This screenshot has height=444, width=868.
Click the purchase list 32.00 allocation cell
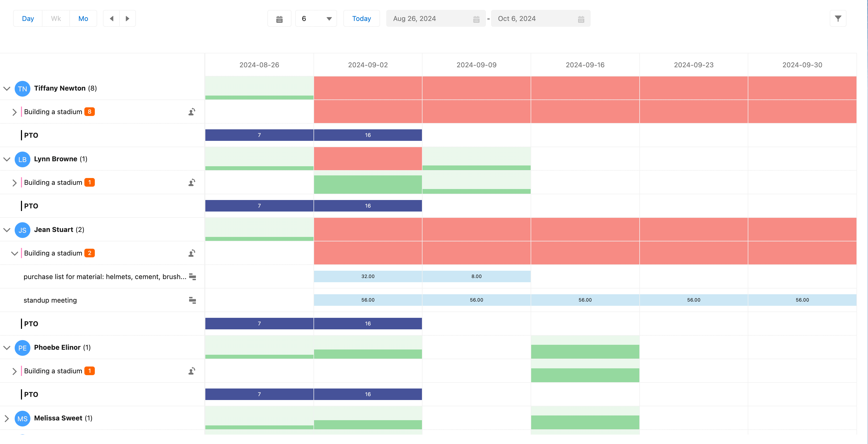(368, 276)
